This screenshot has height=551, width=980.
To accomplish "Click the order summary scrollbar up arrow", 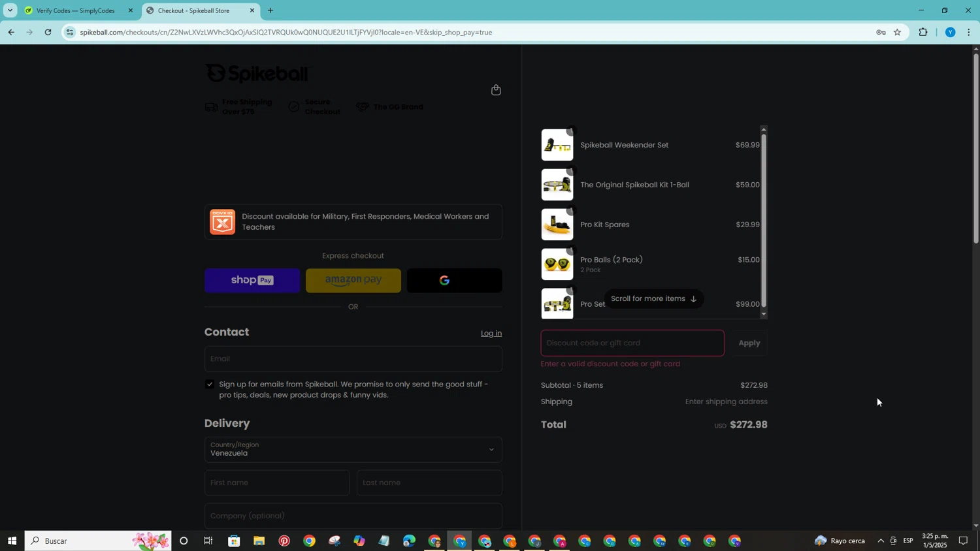I will (x=764, y=129).
